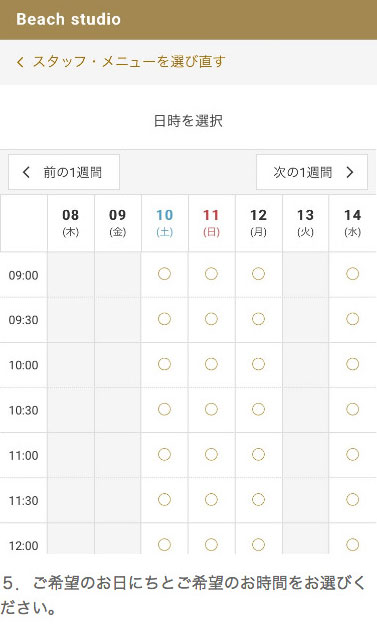
Task: Click the Beach studio header title
Action: coord(69,19)
